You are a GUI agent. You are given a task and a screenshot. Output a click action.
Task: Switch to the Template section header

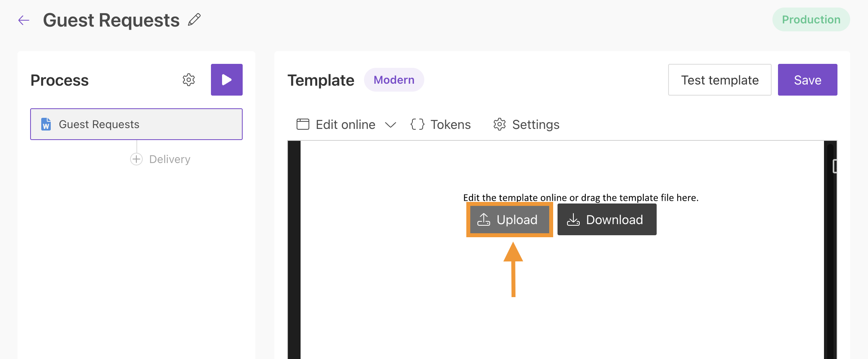321,80
